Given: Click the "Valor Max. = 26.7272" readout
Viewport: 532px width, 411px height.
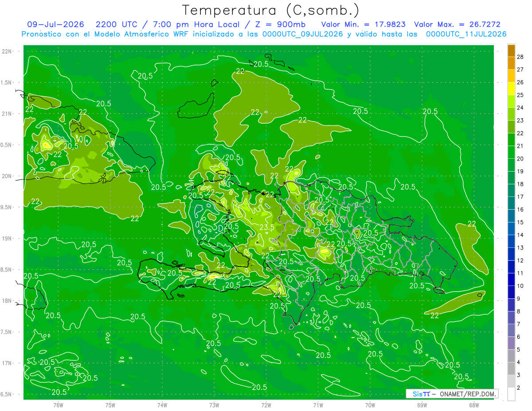Looking at the screenshot, I should (458, 24).
